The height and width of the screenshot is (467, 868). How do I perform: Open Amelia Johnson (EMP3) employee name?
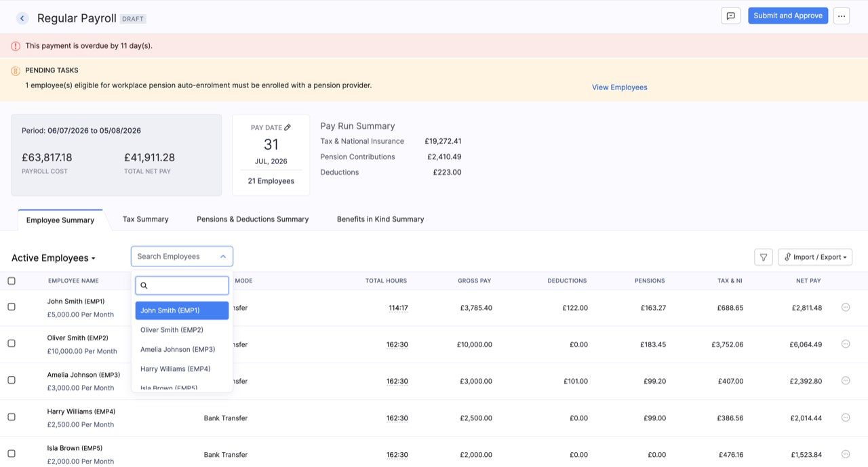click(x=84, y=375)
